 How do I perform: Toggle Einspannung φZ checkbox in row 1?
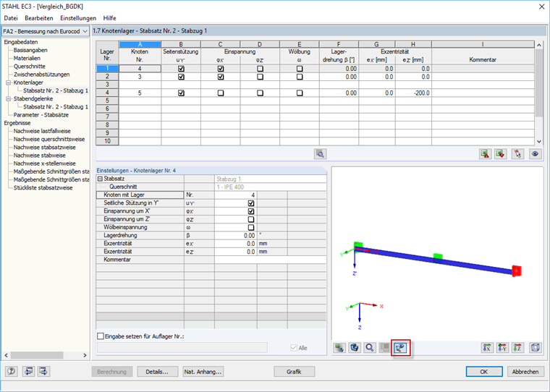click(260, 69)
